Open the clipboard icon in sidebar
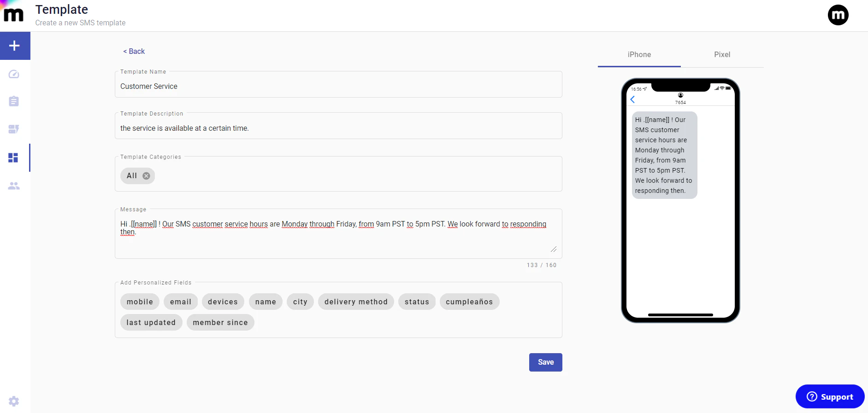868x413 pixels. [14, 101]
